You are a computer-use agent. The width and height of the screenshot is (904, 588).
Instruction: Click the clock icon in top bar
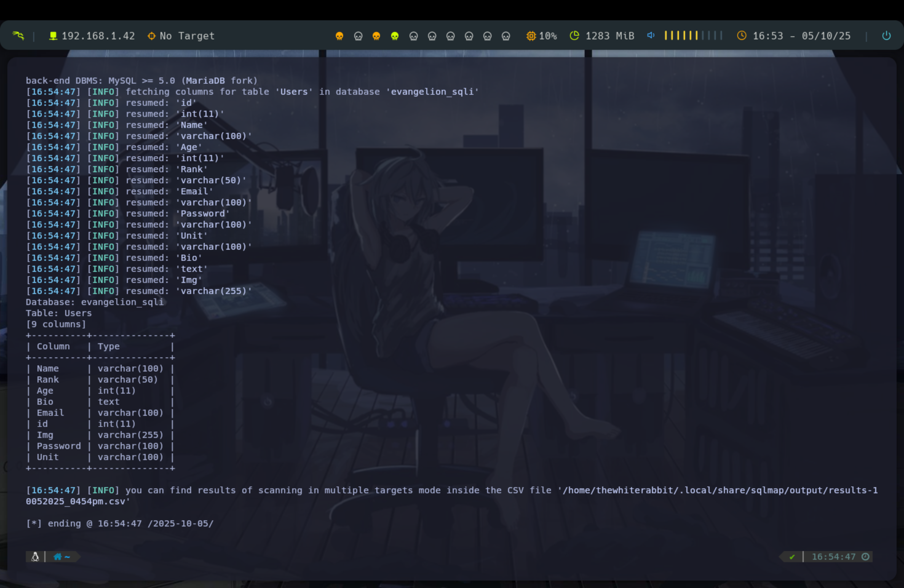[741, 36]
